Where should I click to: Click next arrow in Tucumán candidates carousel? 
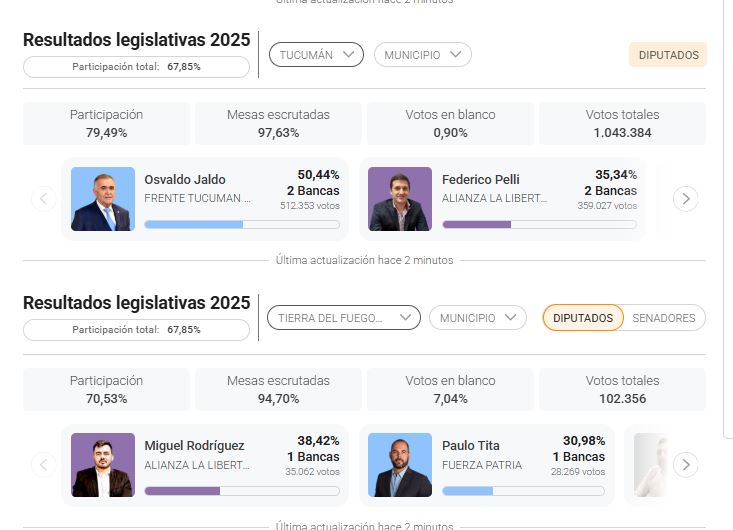[x=685, y=199]
